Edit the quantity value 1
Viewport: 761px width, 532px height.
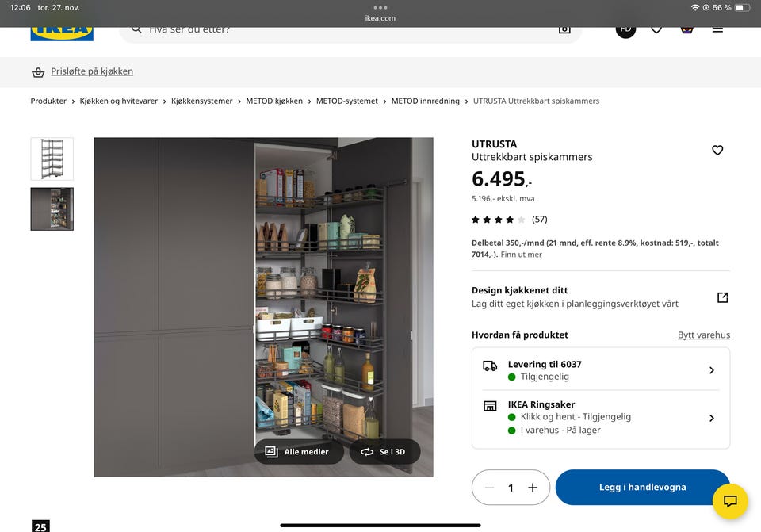pos(511,488)
